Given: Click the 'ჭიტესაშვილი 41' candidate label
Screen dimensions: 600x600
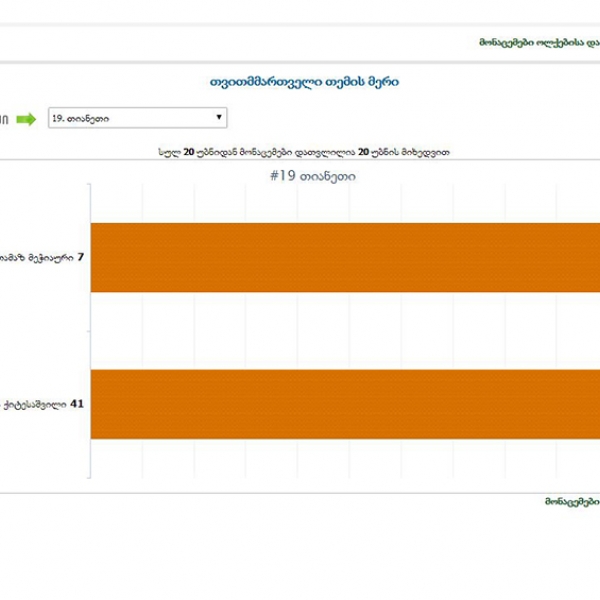Looking at the screenshot, I should pos(40,405).
